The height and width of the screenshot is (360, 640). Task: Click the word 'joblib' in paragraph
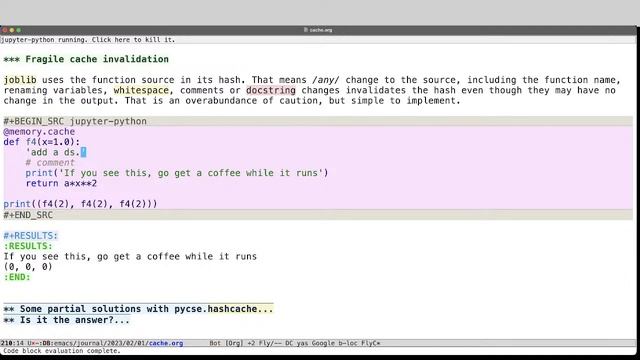pos(20,80)
